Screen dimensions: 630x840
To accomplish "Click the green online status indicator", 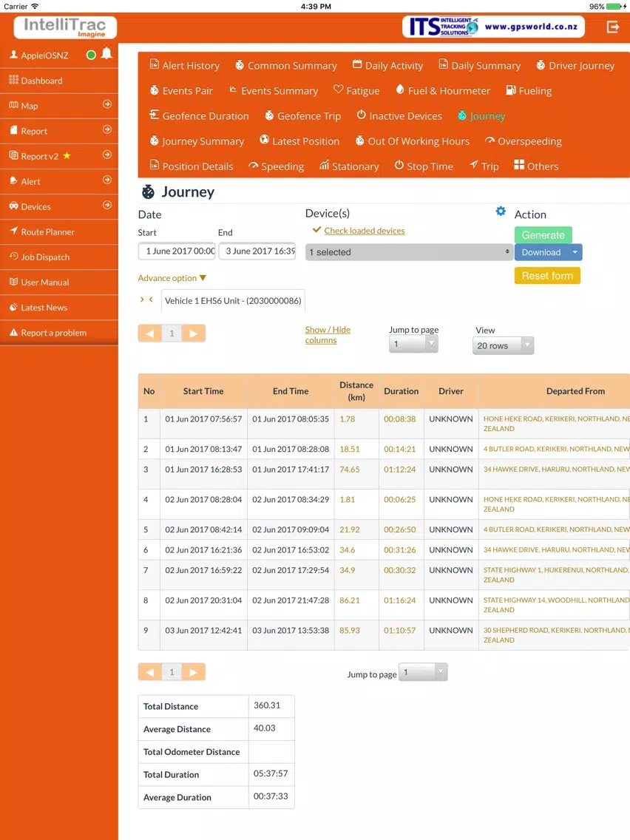I will pos(91,55).
